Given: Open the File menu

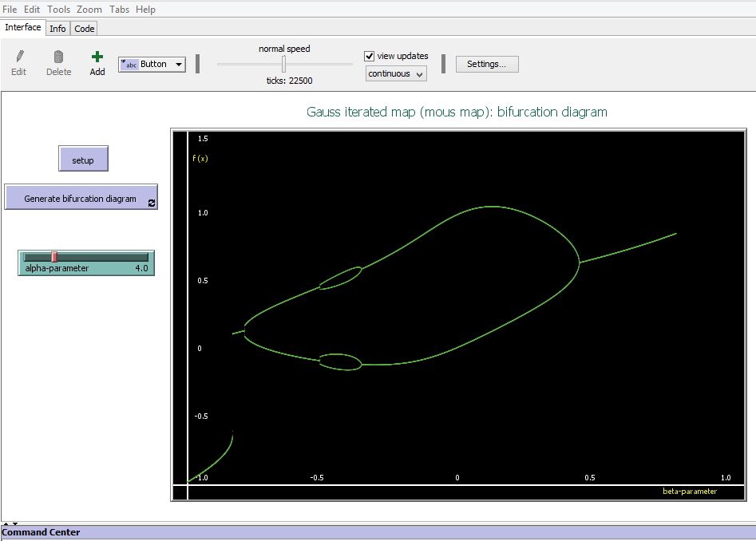Looking at the screenshot, I should pos(10,9).
